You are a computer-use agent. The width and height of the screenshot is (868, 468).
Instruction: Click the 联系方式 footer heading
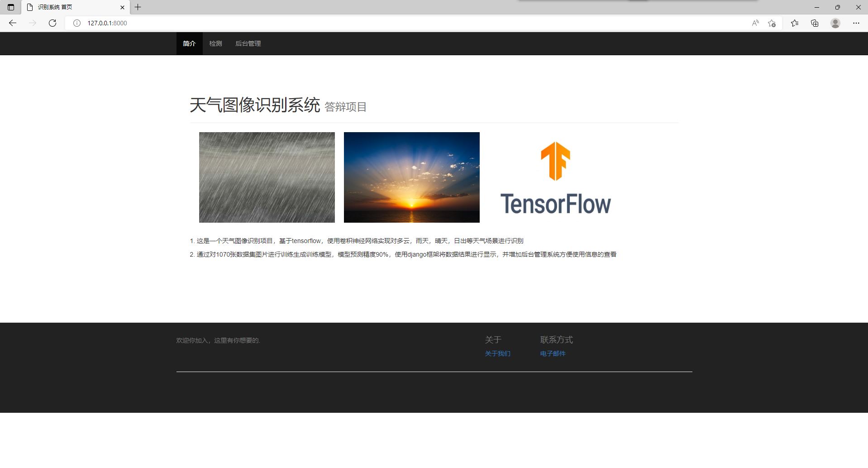556,339
